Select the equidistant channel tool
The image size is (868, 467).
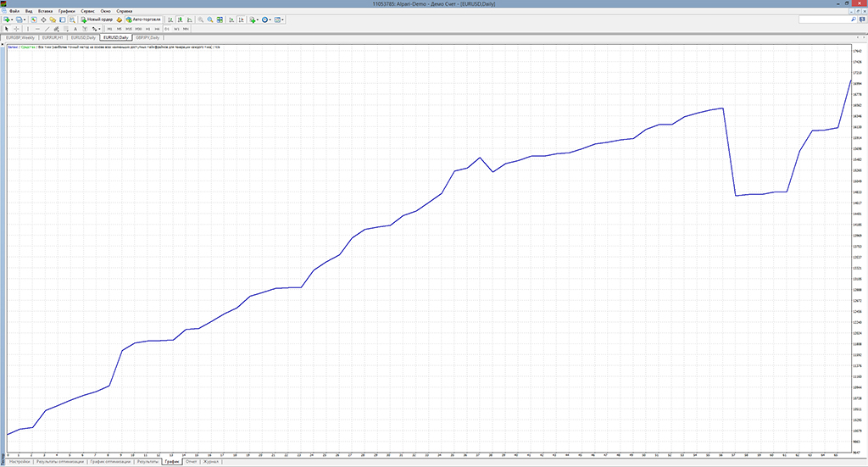click(57, 29)
